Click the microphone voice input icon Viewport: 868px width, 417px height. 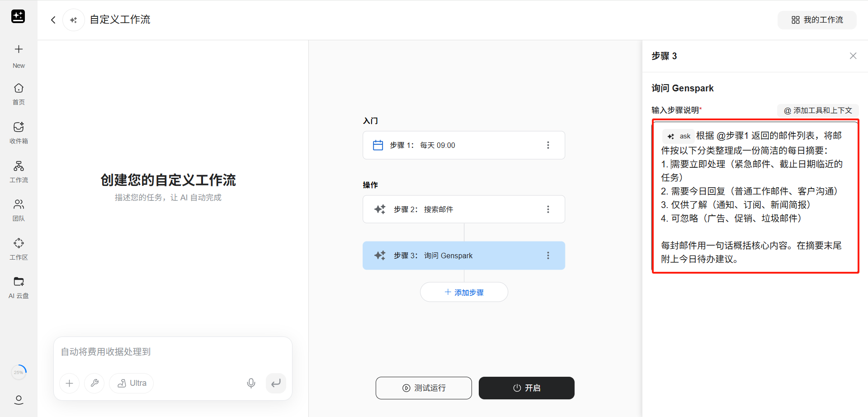click(251, 384)
